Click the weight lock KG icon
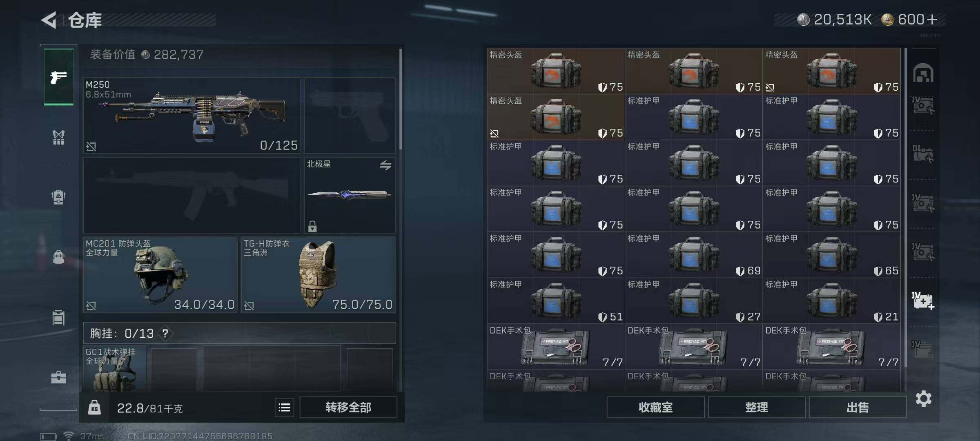The height and width of the screenshot is (441, 980). pyautogui.click(x=94, y=408)
